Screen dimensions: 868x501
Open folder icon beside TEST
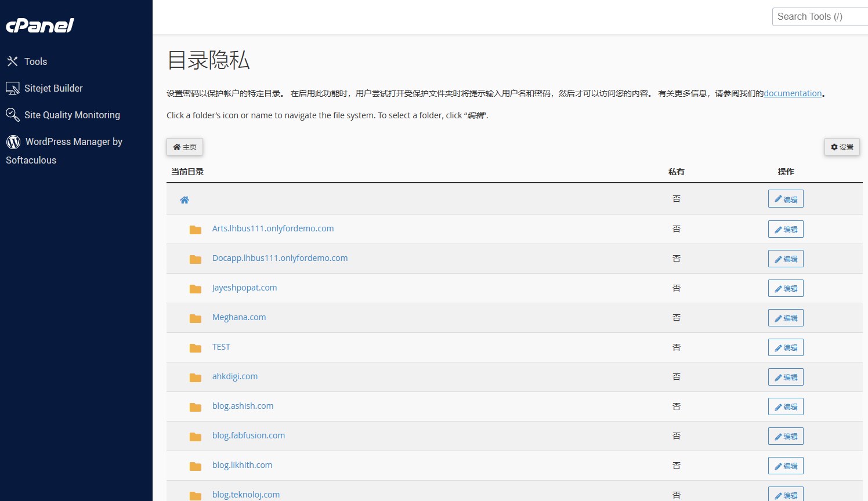pyautogui.click(x=196, y=348)
